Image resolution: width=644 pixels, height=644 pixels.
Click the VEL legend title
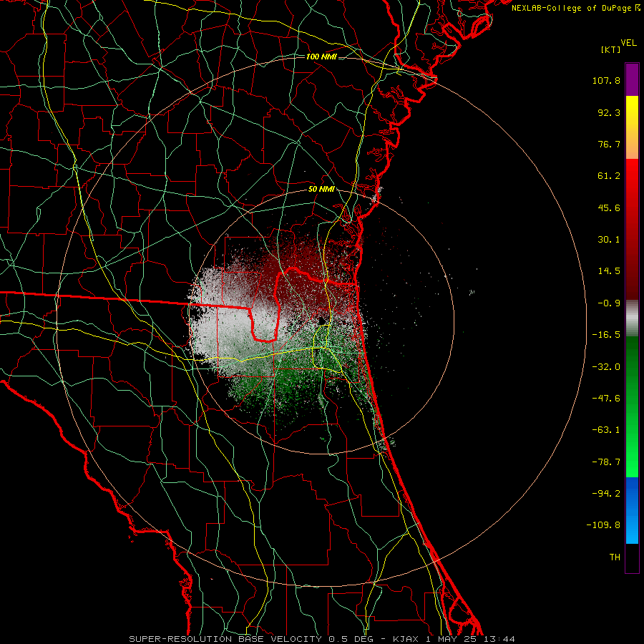(x=628, y=43)
